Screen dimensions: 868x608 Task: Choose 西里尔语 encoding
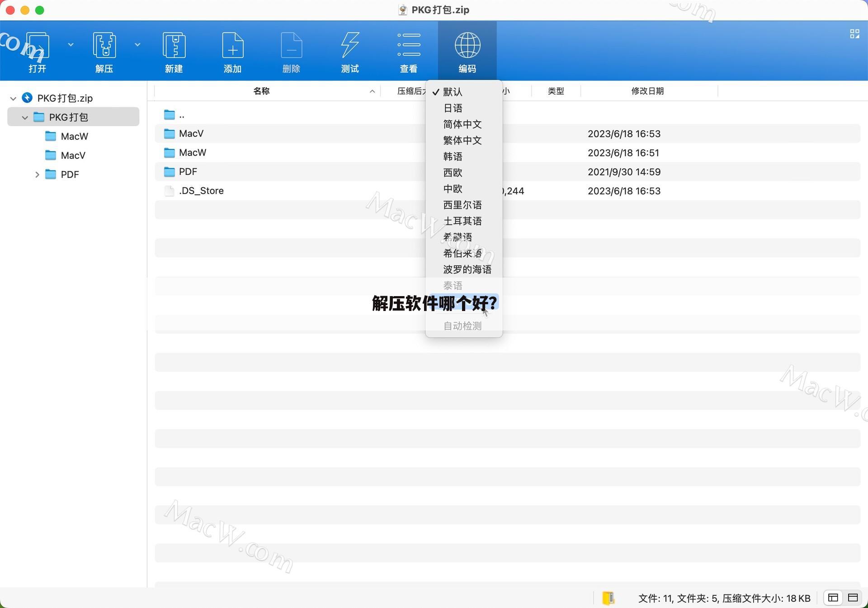pyautogui.click(x=464, y=205)
